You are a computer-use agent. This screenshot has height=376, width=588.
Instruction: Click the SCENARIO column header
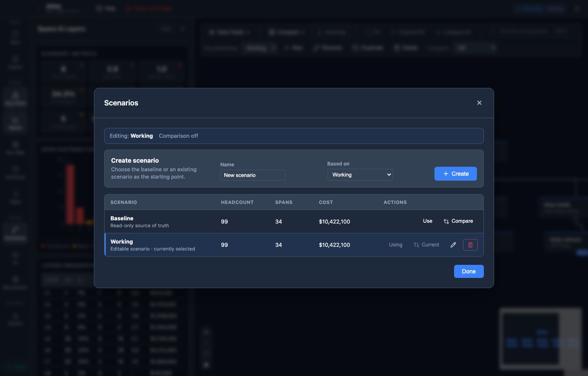pyautogui.click(x=124, y=202)
